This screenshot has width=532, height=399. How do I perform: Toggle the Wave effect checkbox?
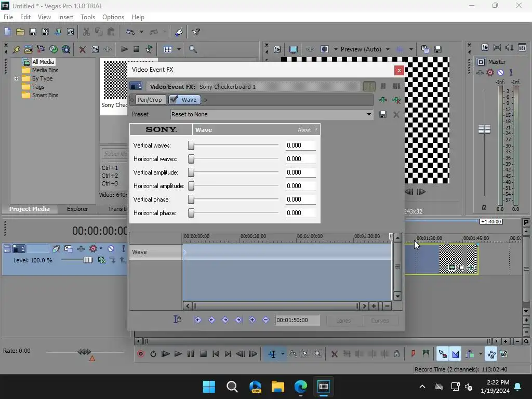pos(174,99)
